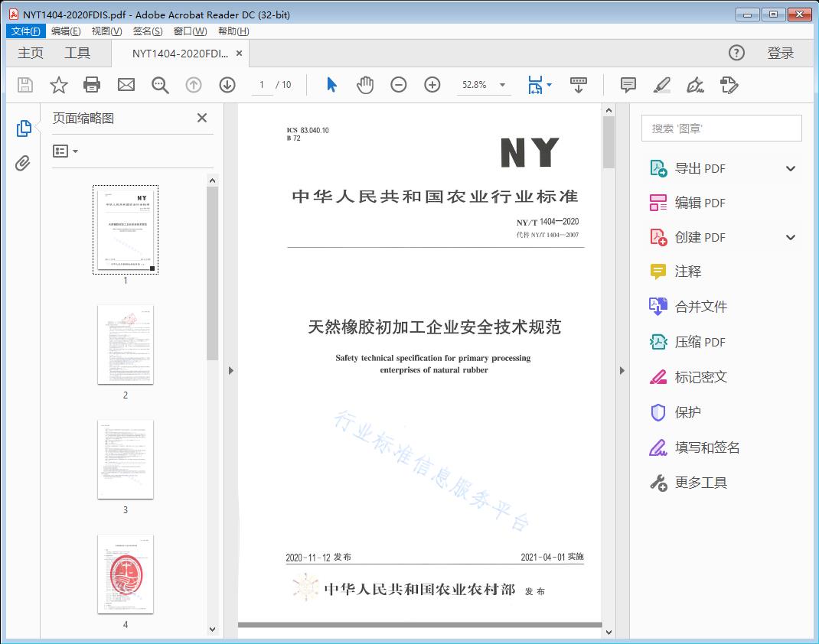Image resolution: width=819 pixels, height=644 pixels.
Task: Click the zoom in plus button
Action: (x=432, y=85)
